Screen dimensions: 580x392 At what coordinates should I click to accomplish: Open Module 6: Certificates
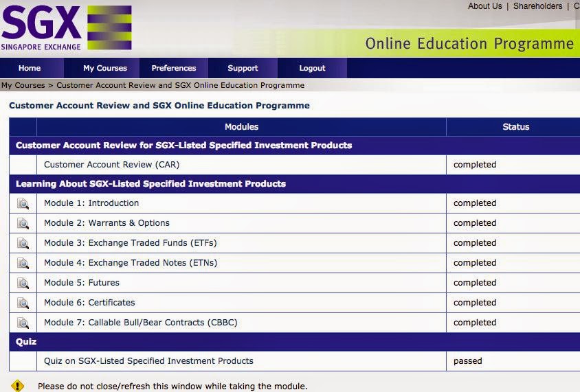tap(89, 303)
